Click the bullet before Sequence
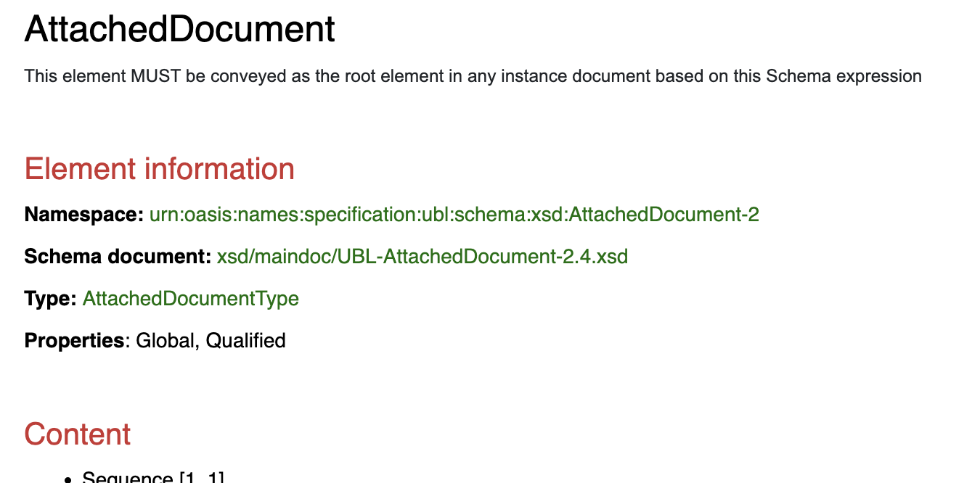The width and height of the screenshot is (980, 483). click(x=68, y=479)
